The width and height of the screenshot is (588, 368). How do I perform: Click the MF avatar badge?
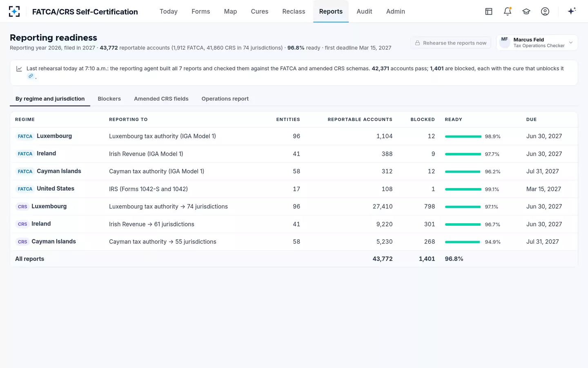(505, 42)
